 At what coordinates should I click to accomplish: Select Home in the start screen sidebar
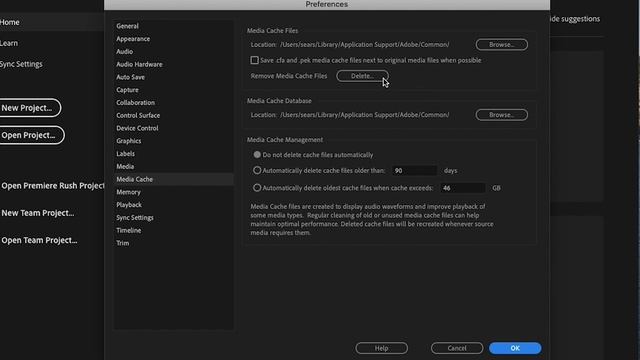tap(10, 22)
